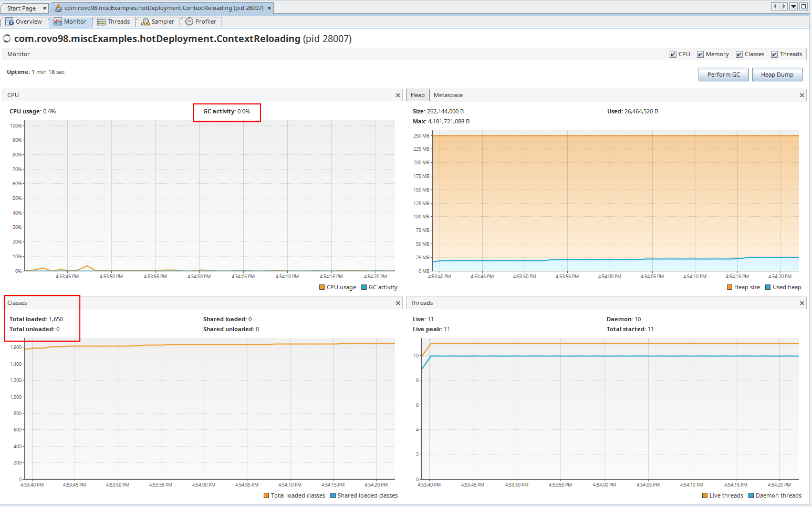Image resolution: width=812 pixels, height=507 pixels.
Task: Close the Start Page tab
Action: tap(45, 8)
